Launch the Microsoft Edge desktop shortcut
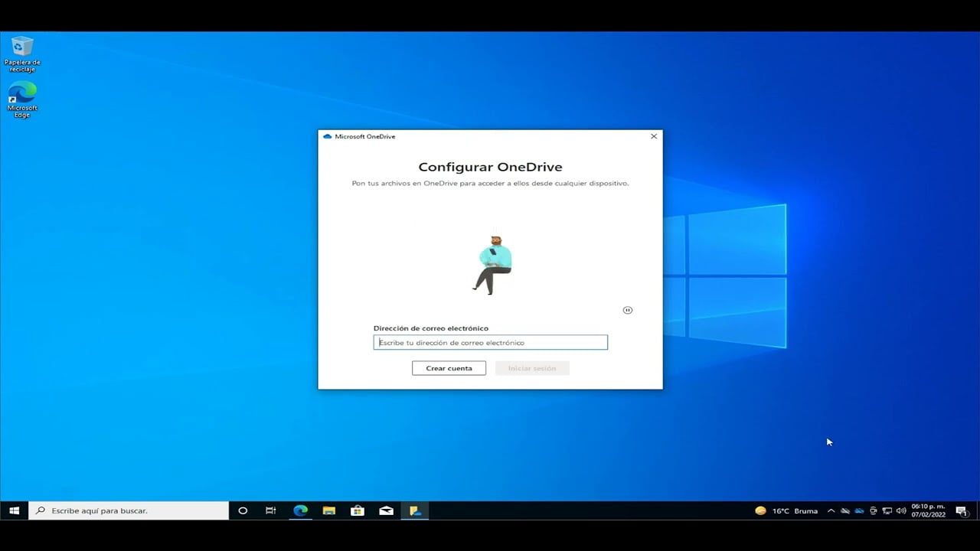 click(22, 99)
